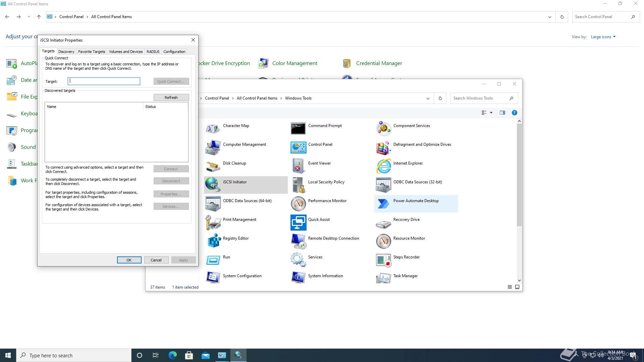Select the iSCSI Initiator icon

pos(213,185)
